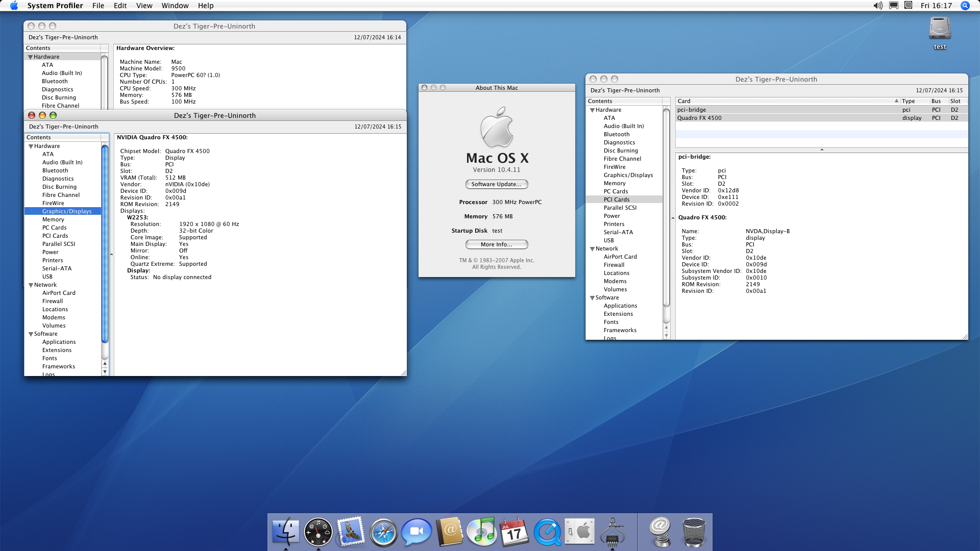The image size is (980, 551).
Task: Collapse Hardware triangle in front profiler window
Action: point(31,146)
